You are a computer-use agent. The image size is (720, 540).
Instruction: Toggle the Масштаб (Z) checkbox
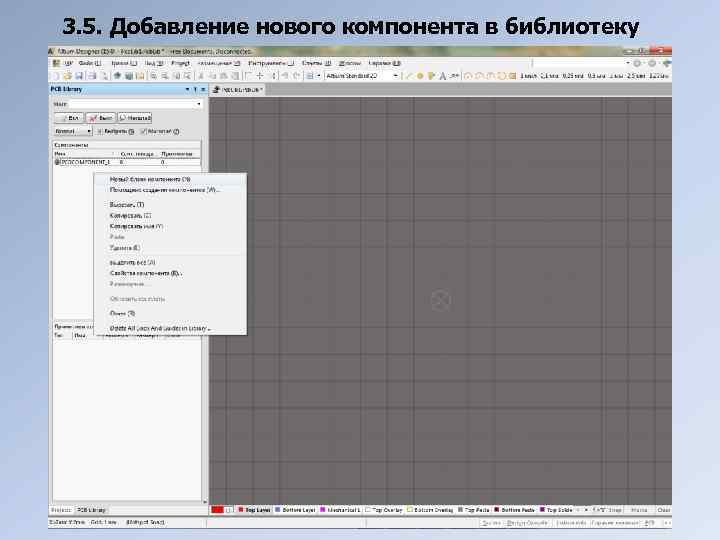[143, 131]
